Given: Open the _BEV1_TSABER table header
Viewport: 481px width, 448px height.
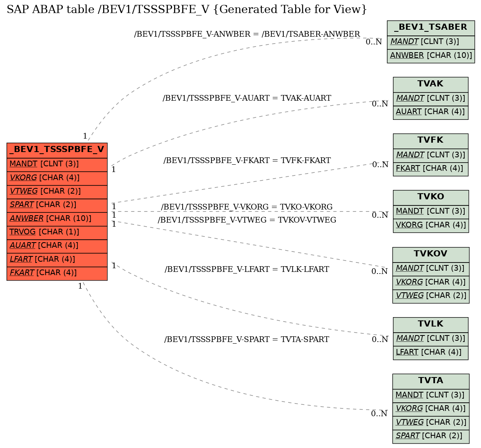Looking at the screenshot, I should pos(431,28).
